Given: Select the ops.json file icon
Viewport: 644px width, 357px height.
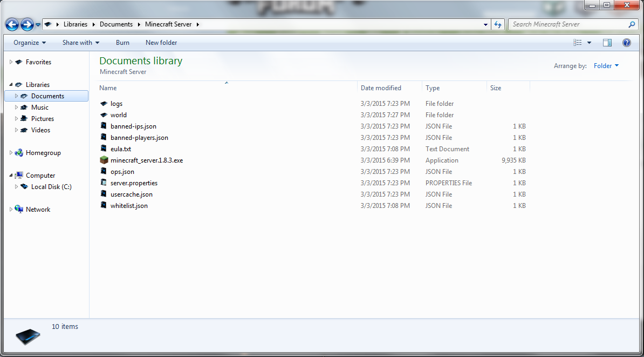Looking at the screenshot, I should pyautogui.click(x=104, y=171).
